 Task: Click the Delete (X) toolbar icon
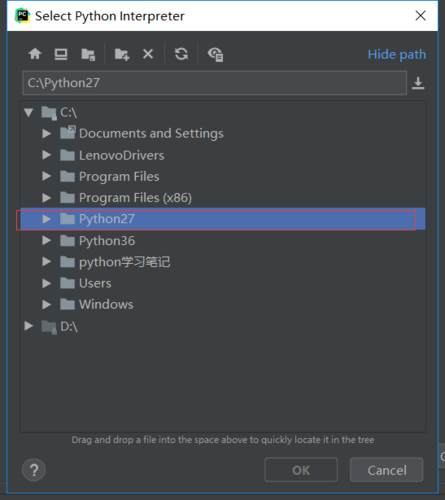click(148, 54)
